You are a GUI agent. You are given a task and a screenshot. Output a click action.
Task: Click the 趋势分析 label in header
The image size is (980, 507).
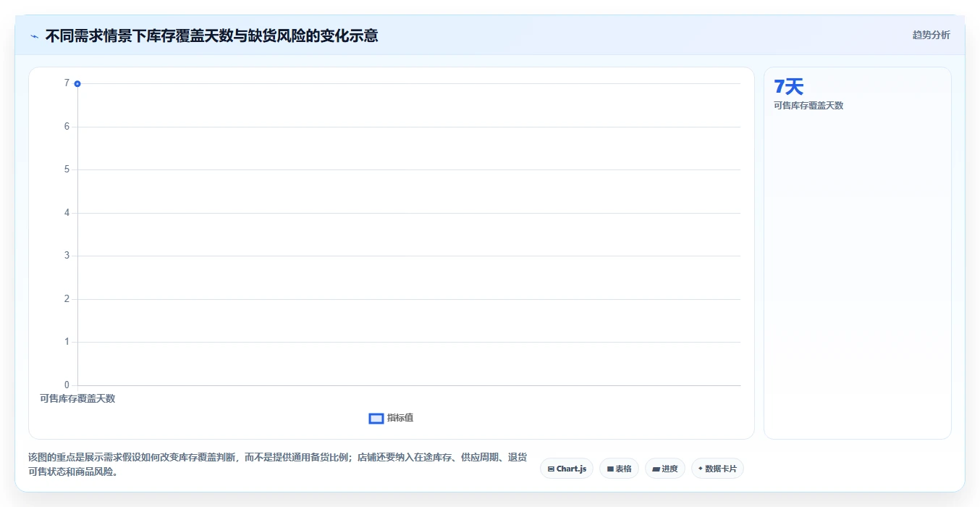click(x=931, y=35)
